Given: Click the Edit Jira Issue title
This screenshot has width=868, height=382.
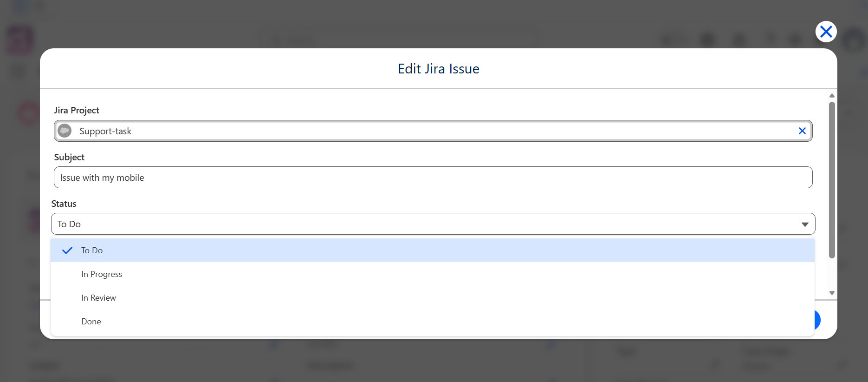Looking at the screenshot, I should click(x=439, y=69).
